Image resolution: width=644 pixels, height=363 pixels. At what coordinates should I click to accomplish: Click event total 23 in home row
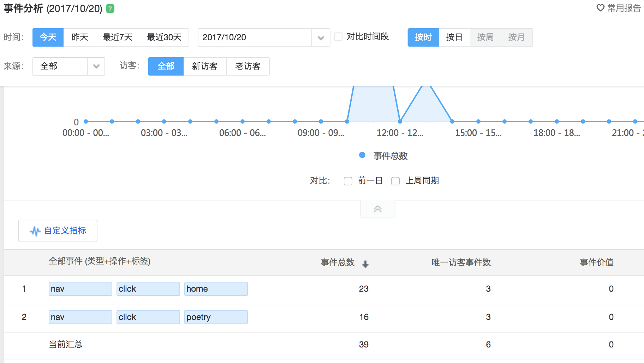364,289
